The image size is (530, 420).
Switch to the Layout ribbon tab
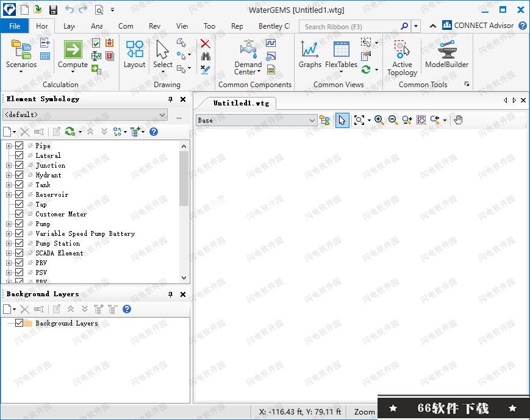tap(70, 26)
